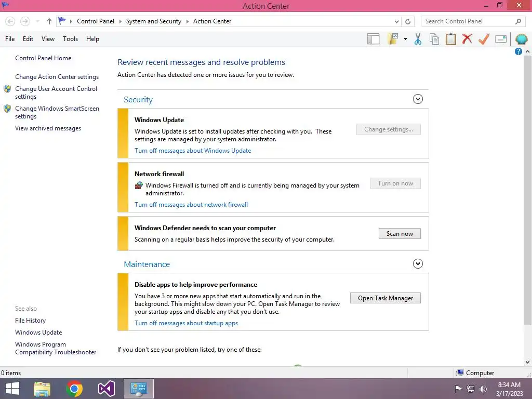The height and width of the screenshot is (399, 532).
Task: Expand the folder options dropdown arrow
Action: point(405,39)
